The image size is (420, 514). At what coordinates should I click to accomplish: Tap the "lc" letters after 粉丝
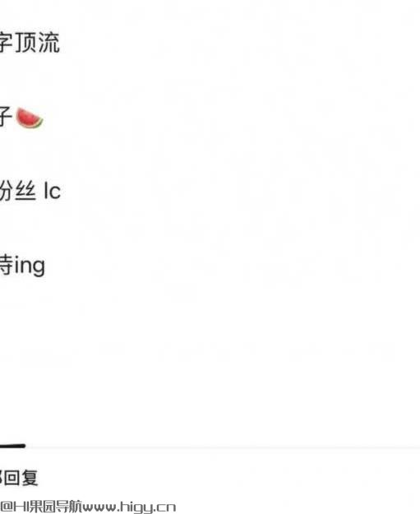coord(53,191)
